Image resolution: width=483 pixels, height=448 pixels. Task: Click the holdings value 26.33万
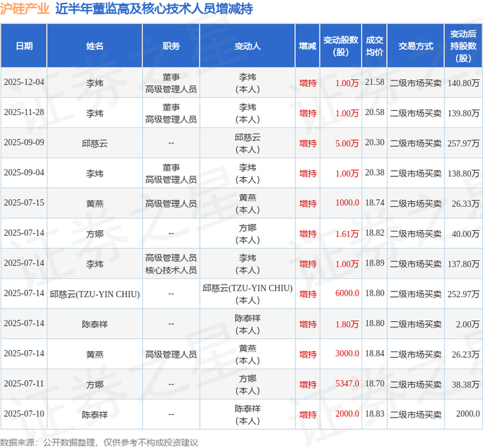(466, 204)
